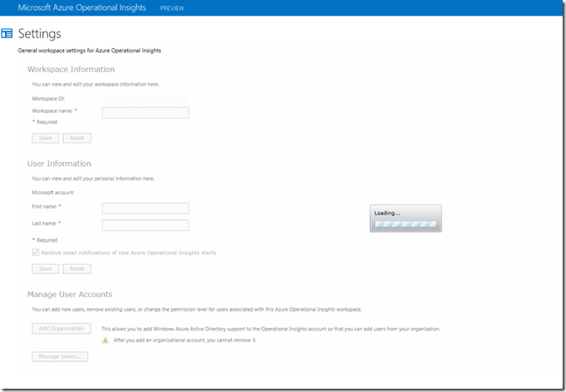Click the Workspace ID value field
The image size is (566, 392).
tap(145, 98)
